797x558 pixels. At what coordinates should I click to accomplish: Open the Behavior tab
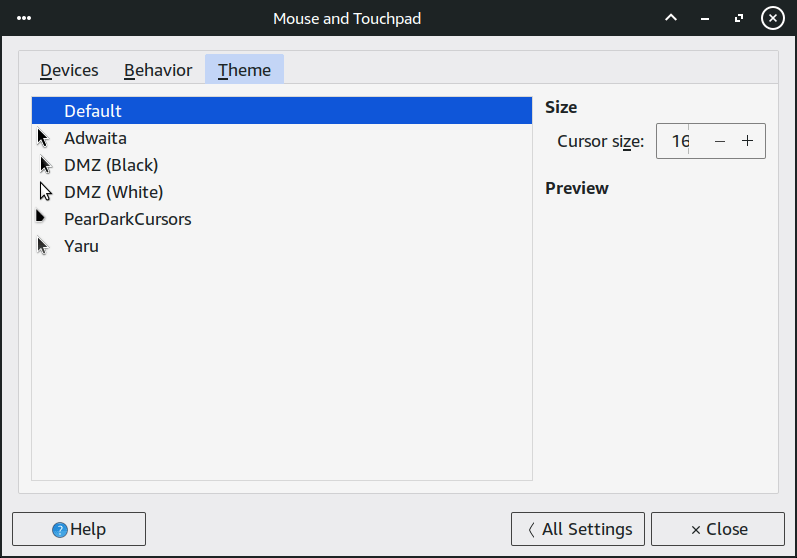point(158,70)
